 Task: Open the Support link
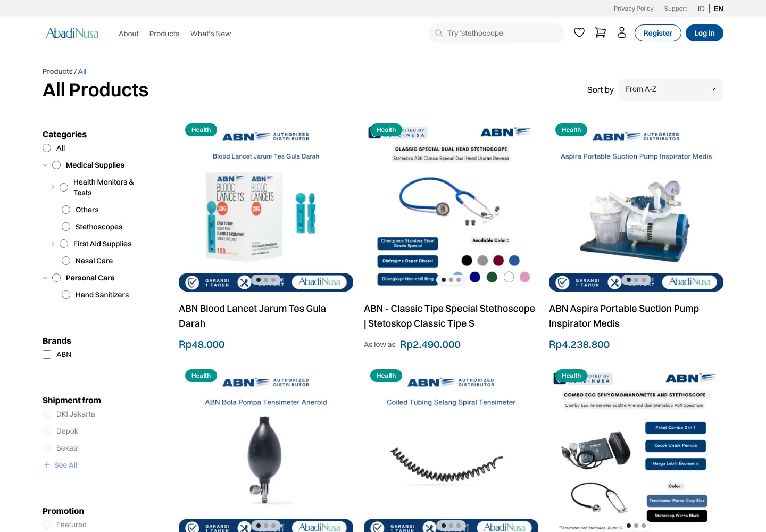pyautogui.click(x=676, y=9)
